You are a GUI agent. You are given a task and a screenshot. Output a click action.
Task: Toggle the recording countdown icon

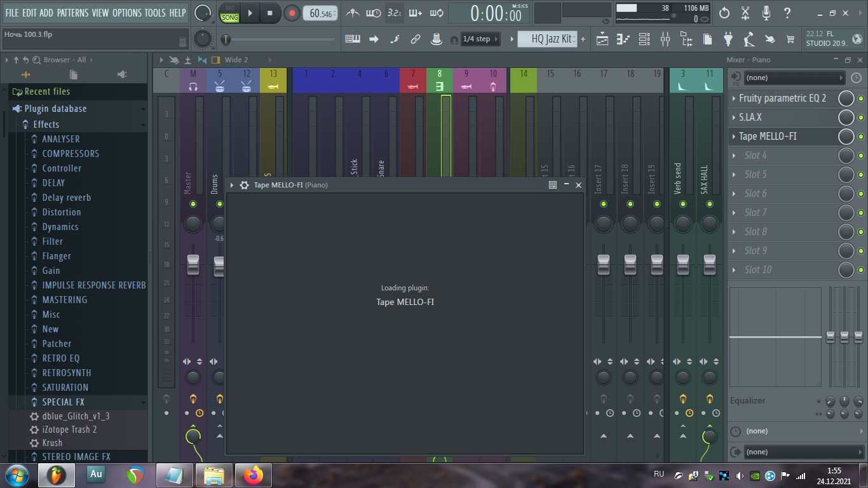tap(394, 13)
